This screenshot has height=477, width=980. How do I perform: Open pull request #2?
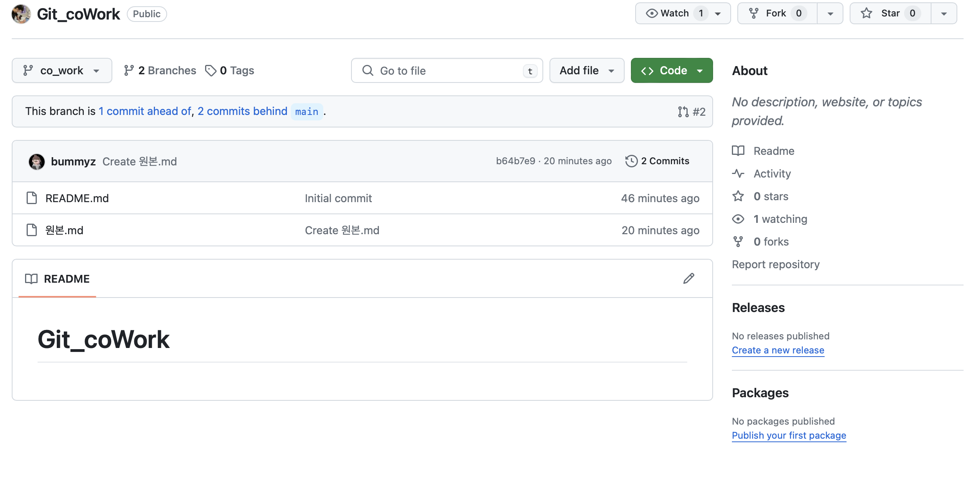(x=692, y=112)
